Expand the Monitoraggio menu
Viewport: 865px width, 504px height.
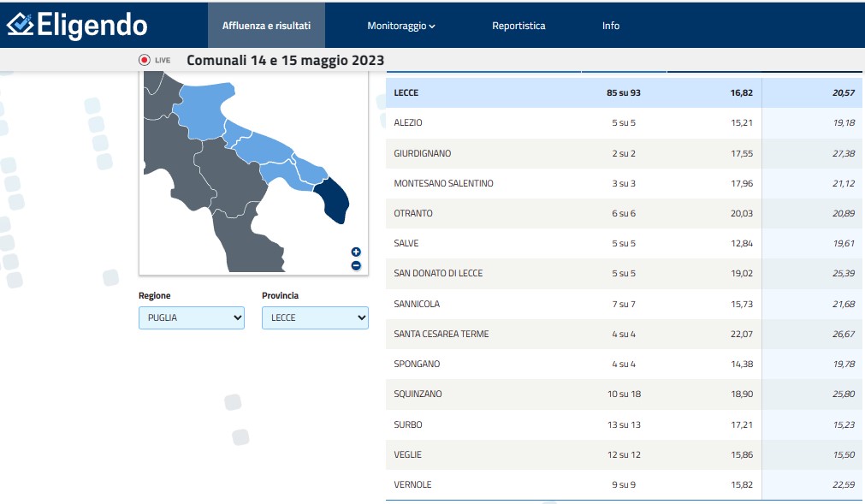pos(401,26)
